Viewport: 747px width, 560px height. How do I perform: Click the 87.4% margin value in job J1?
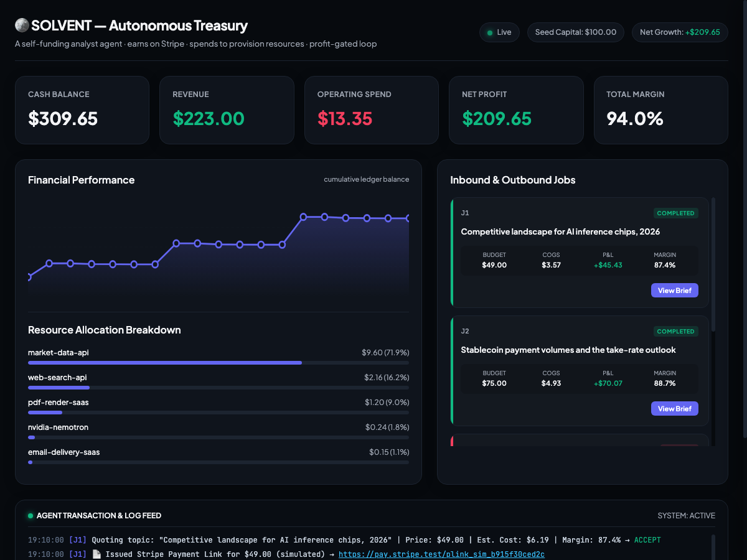(x=665, y=265)
